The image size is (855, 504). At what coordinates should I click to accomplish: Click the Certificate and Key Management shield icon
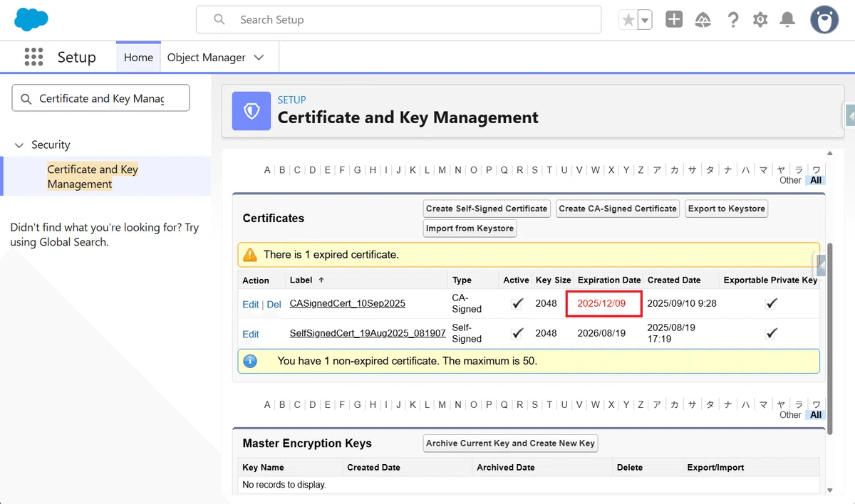[252, 110]
